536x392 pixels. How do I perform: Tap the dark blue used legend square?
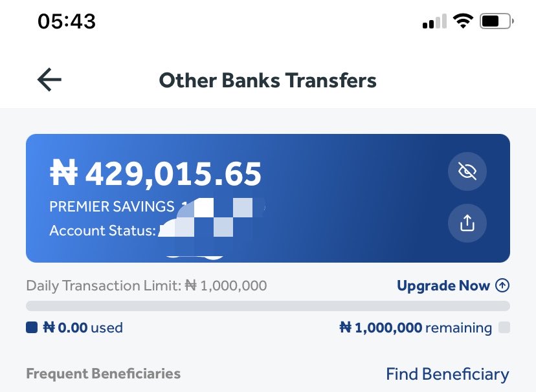[32, 327]
